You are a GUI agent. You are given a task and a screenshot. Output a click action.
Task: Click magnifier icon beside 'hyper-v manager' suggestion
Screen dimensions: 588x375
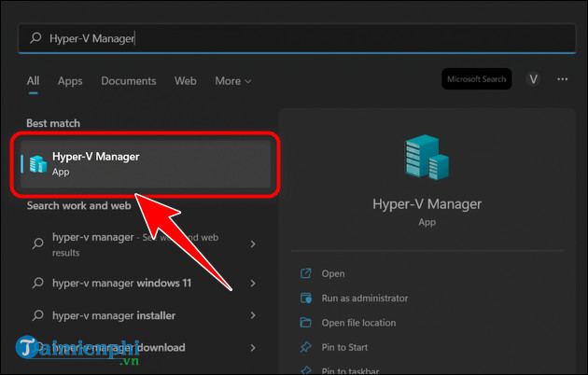point(38,243)
